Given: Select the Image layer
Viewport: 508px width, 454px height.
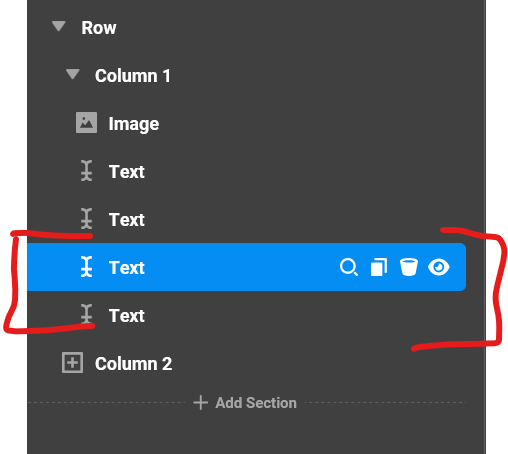Looking at the screenshot, I should pos(134,124).
